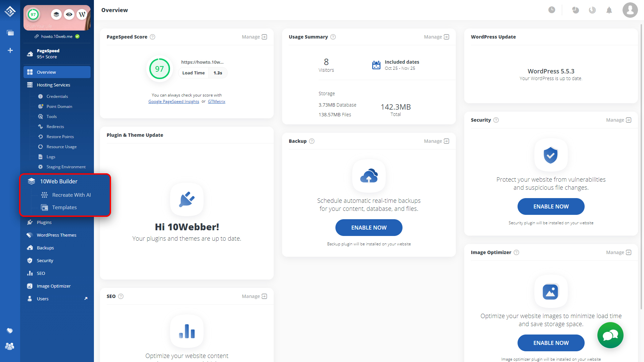Click the 97 score badge on thumbnail
This screenshot has height=362, width=644.
[x=33, y=14]
